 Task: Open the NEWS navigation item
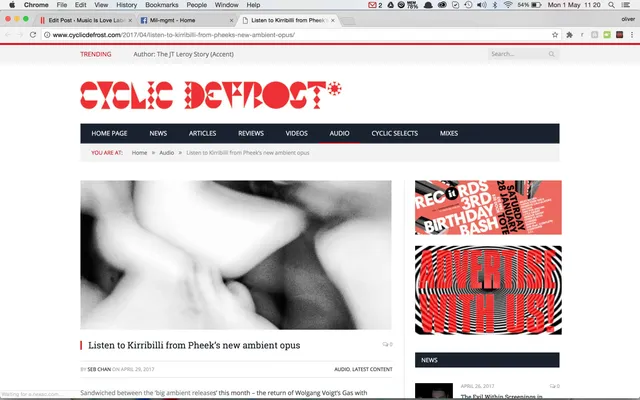158,133
